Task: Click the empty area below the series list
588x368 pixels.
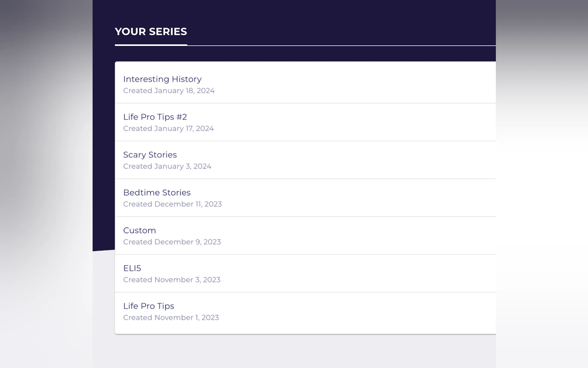Action: tap(292, 352)
